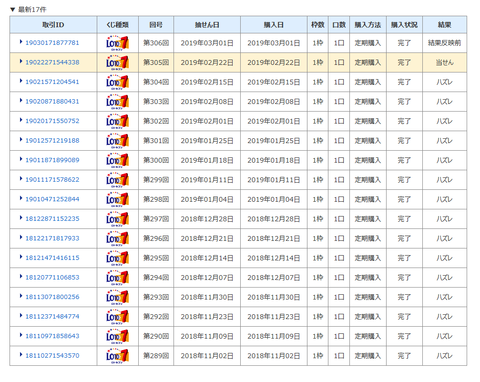Click Loto7 logo in round 289 row
This screenshot has width=480, height=382.
click(117, 356)
